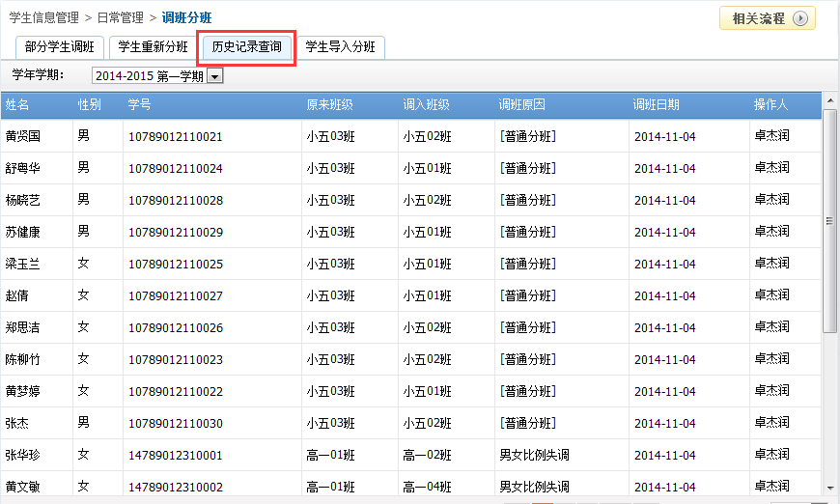Screen dimensions: 840x504
Task: Click student number 14789012310002
Action: pyautogui.click(x=176, y=488)
